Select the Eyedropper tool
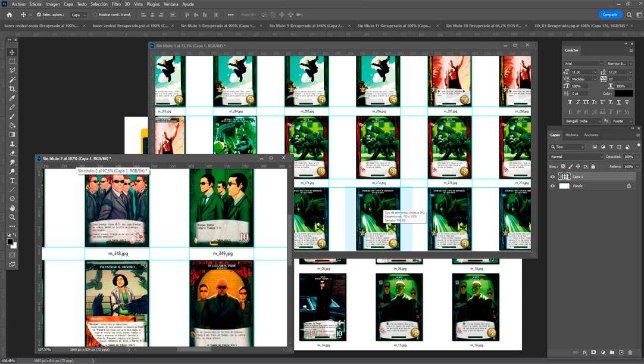Viewport: 644px width, 364px height. pyautogui.click(x=12, y=98)
